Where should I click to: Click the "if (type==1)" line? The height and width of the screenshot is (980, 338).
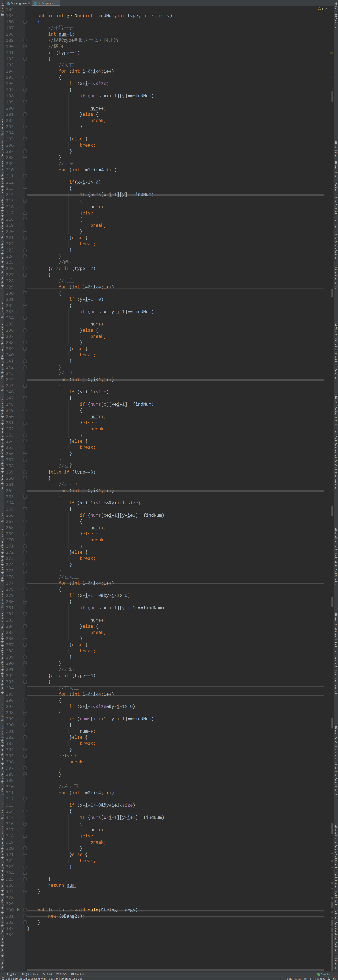[x=64, y=53]
